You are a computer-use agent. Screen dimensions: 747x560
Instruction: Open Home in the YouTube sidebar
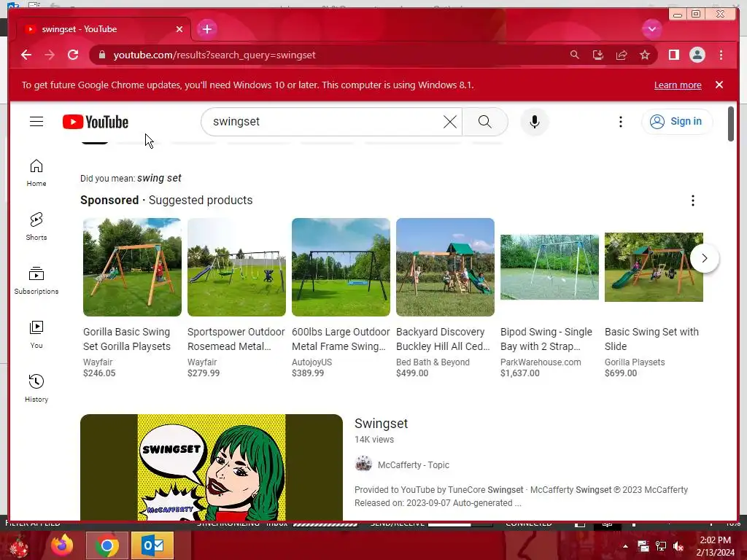(36, 172)
